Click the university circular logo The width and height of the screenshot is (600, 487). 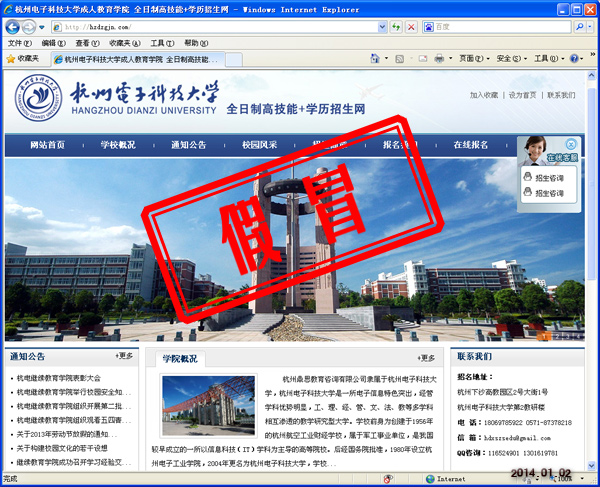(x=38, y=98)
